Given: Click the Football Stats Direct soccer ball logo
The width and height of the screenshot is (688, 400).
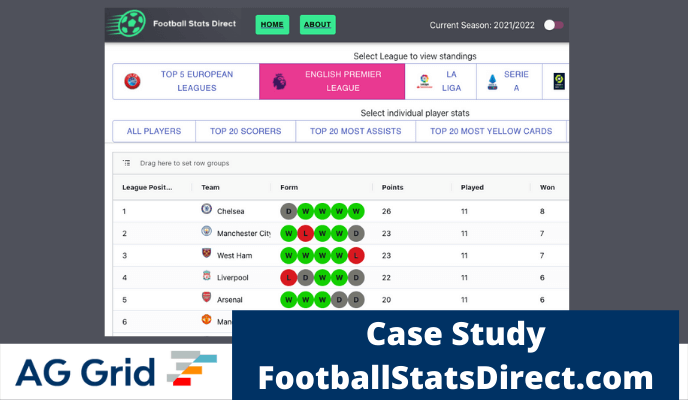Looking at the screenshot, I should (x=128, y=23).
